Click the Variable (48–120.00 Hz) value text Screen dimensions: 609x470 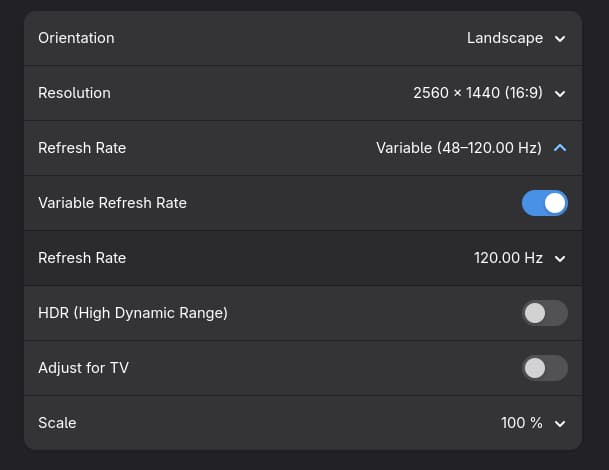click(458, 148)
